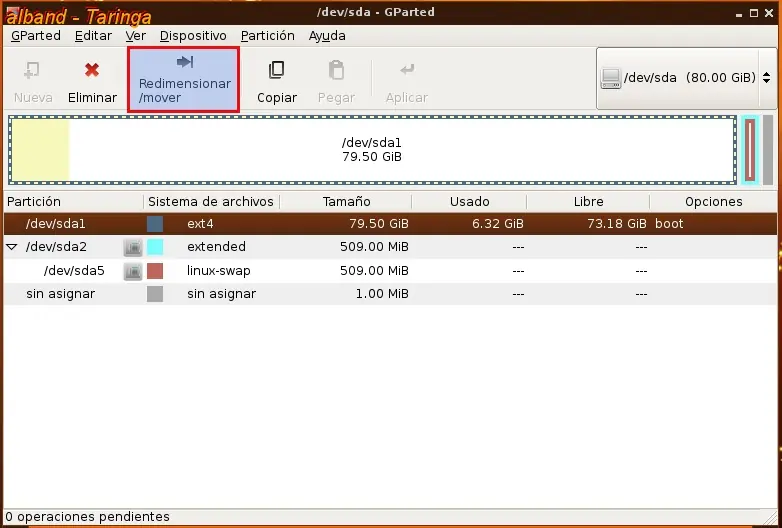Close the GParted window
Viewport: 782px width, 528px height.
769,13
